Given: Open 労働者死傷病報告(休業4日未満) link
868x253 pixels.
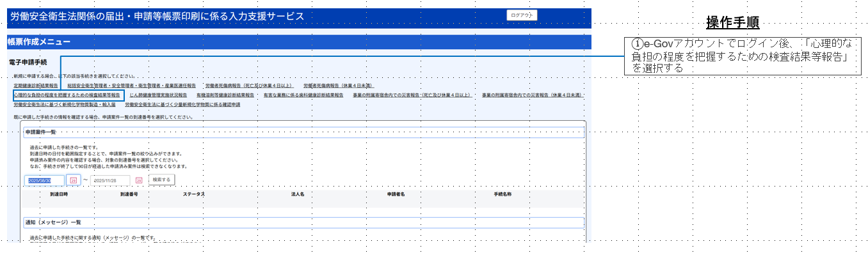Looking at the screenshot, I should point(339,85).
